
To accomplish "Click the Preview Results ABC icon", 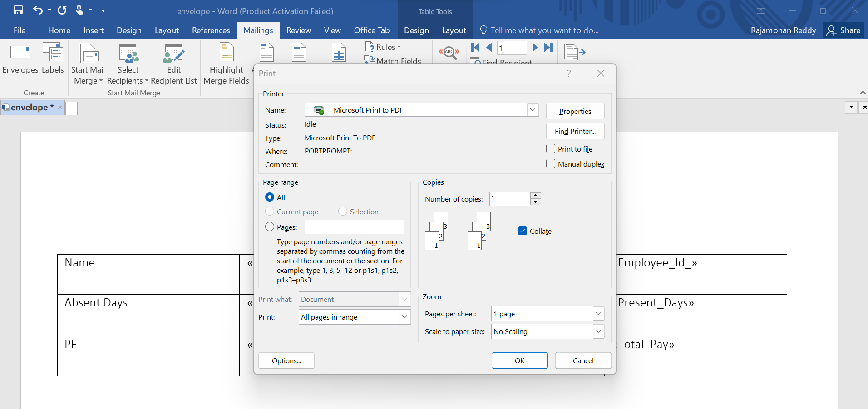I will point(449,52).
